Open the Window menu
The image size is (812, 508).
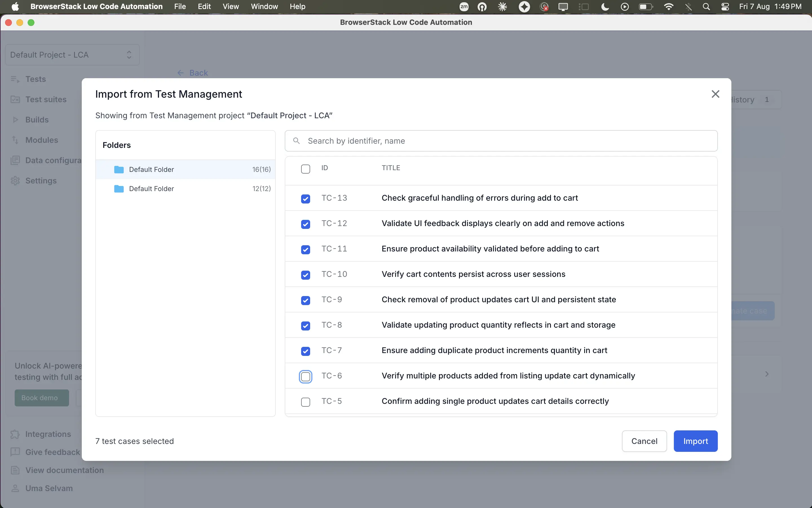264,6
